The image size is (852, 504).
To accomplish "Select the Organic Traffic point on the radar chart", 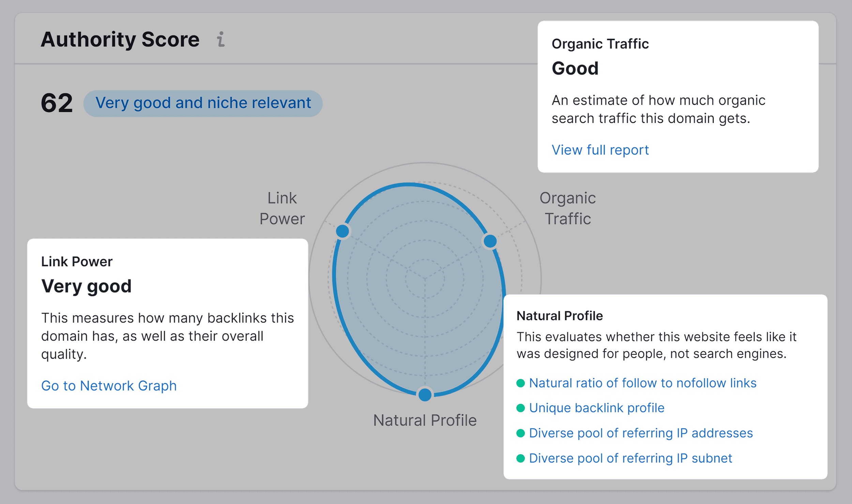I will point(490,241).
